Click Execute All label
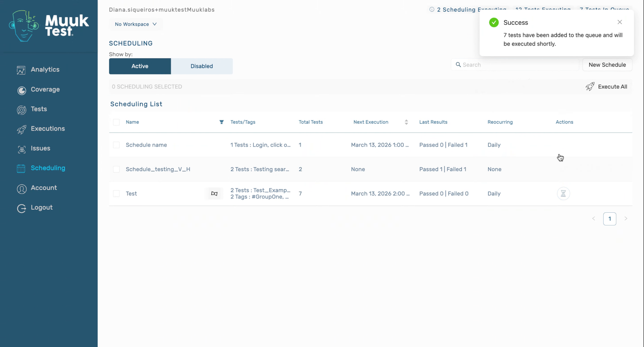Image resolution: width=644 pixels, height=347 pixels. [x=612, y=87]
